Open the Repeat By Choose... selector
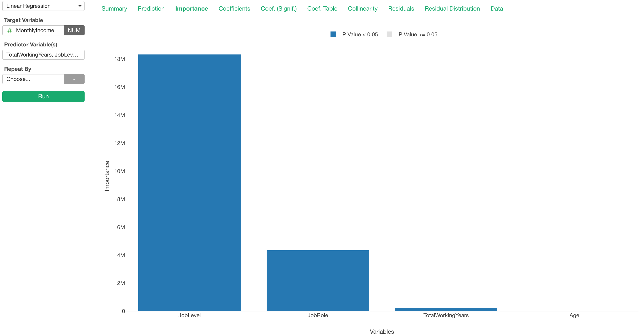Image resolution: width=644 pixels, height=336 pixels. [33, 79]
